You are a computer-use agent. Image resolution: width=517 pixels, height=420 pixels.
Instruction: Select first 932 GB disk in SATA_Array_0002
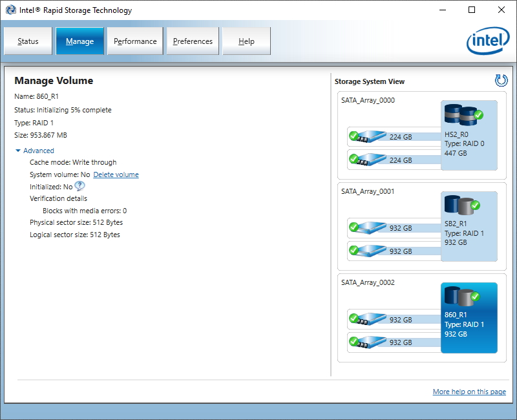pos(394,319)
